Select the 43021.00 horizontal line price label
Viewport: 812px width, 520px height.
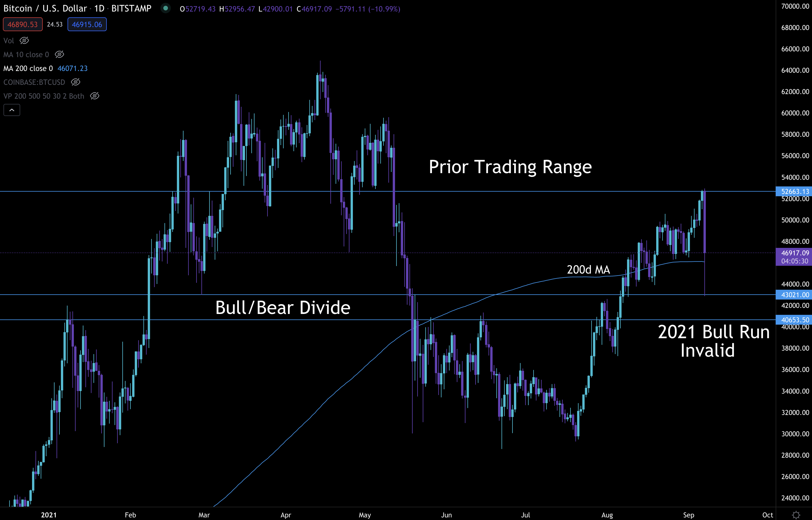coord(794,295)
